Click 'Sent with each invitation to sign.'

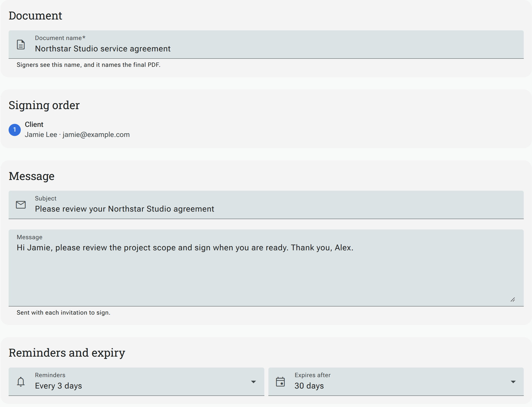click(x=63, y=313)
